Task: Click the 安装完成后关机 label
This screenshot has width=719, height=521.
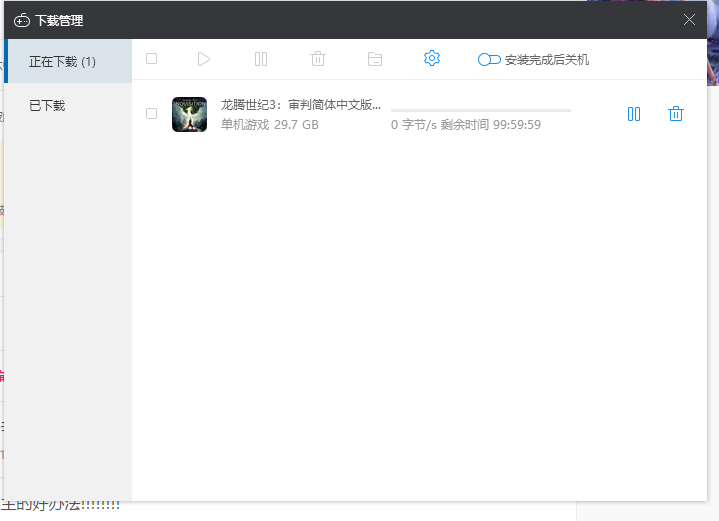Action: coord(547,60)
